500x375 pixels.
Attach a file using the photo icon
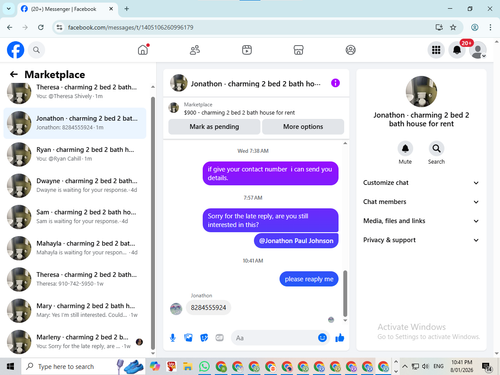click(188, 338)
